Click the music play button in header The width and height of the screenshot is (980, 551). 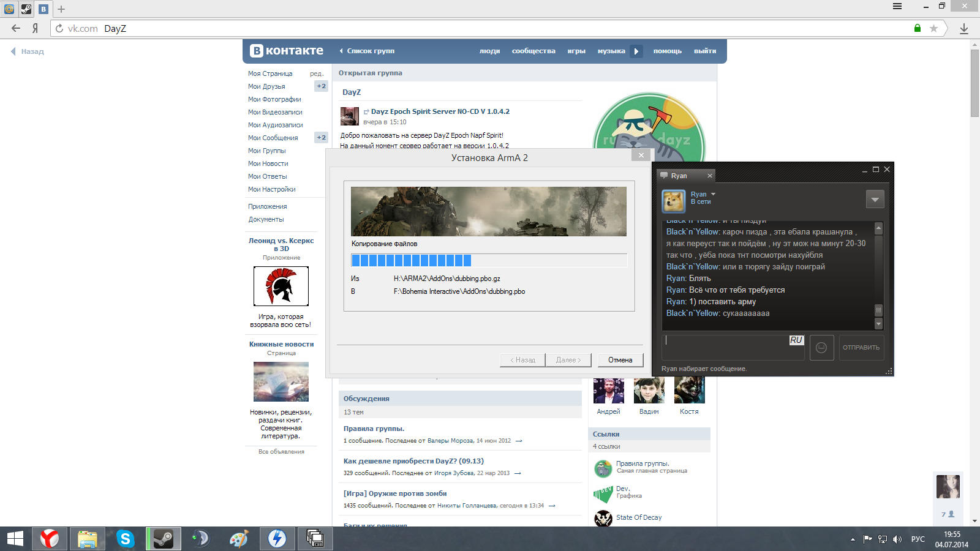coord(636,51)
